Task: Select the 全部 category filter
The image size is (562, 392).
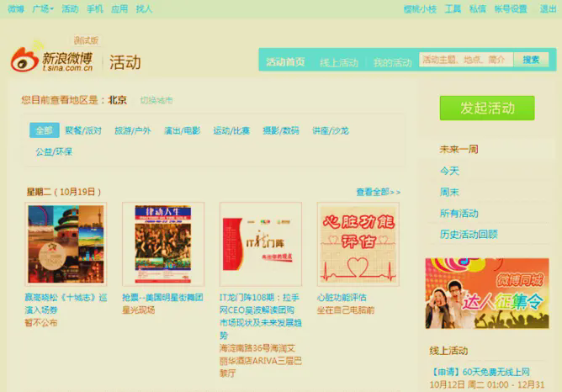Action: click(43, 130)
